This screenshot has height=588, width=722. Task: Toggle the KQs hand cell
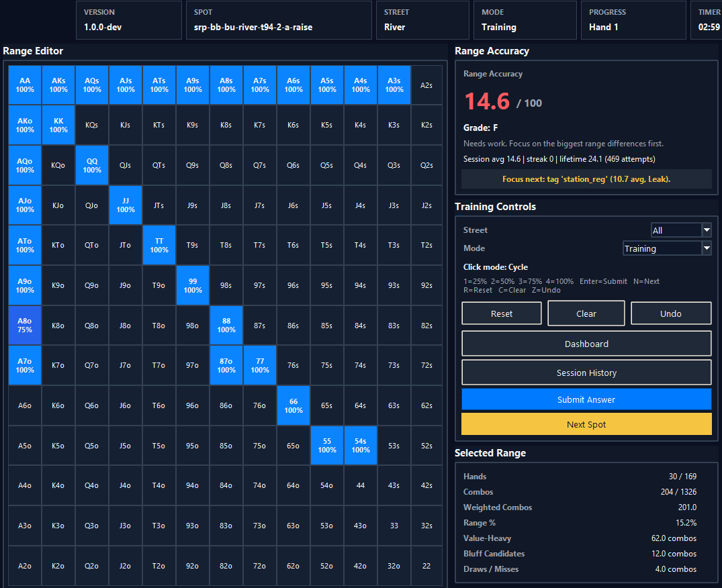[x=91, y=125]
